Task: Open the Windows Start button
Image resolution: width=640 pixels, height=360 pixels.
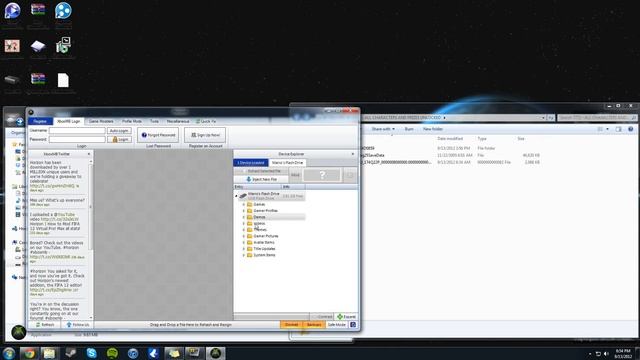Action: tap(9, 353)
